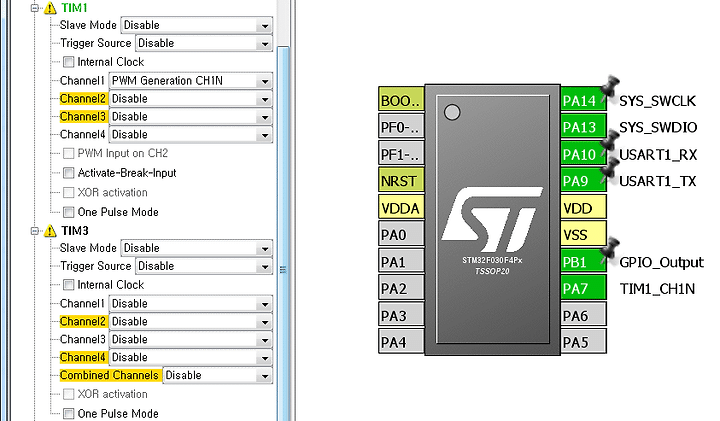
Task: Select pin PA10 on the chip
Action: (583, 154)
